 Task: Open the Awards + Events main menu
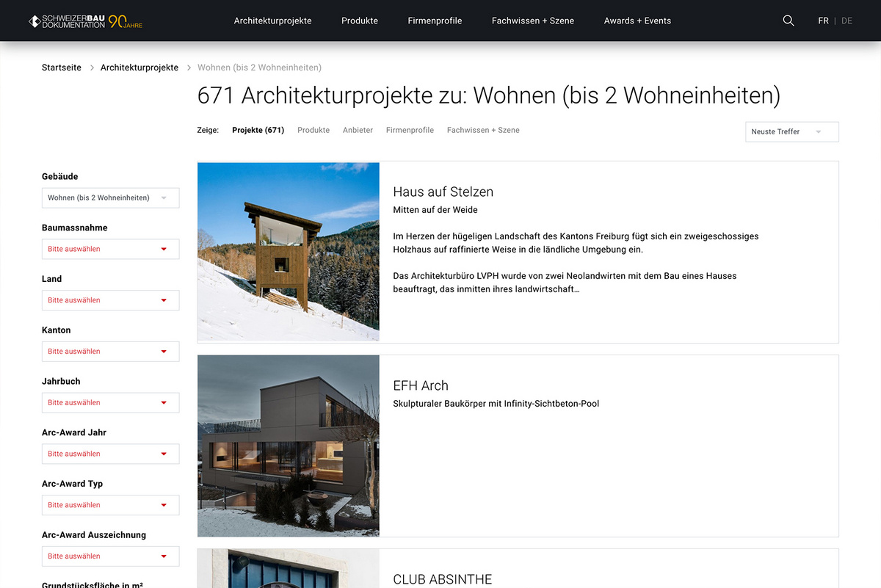pyautogui.click(x=637, y=21)
